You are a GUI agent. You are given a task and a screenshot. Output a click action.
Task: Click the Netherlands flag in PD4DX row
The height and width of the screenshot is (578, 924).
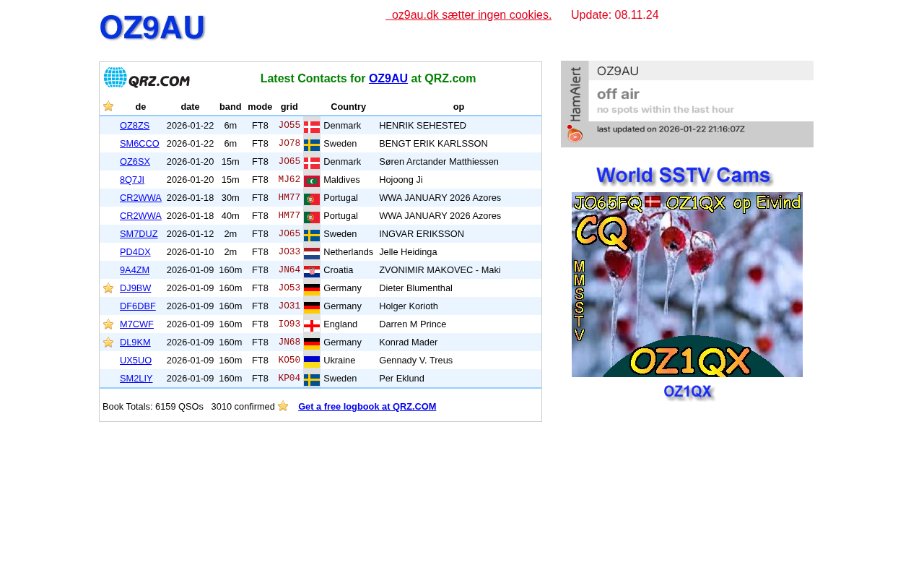(x=312, y=253)
